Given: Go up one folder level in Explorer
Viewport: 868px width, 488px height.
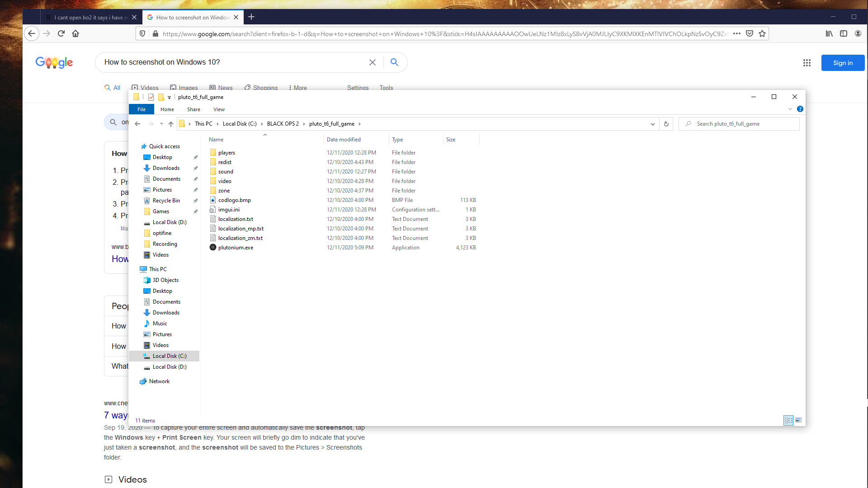Looking at the screenshot, I should pos(171,124).
